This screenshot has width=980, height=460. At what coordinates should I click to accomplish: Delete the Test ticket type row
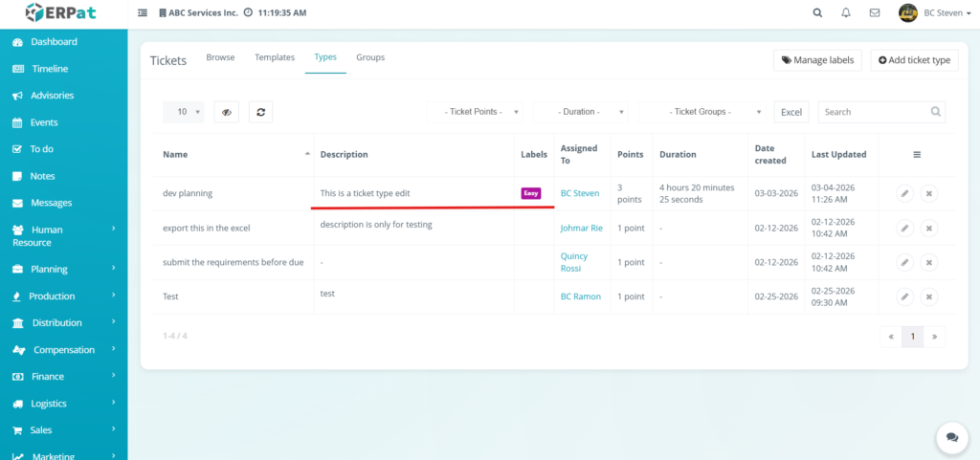928,296
